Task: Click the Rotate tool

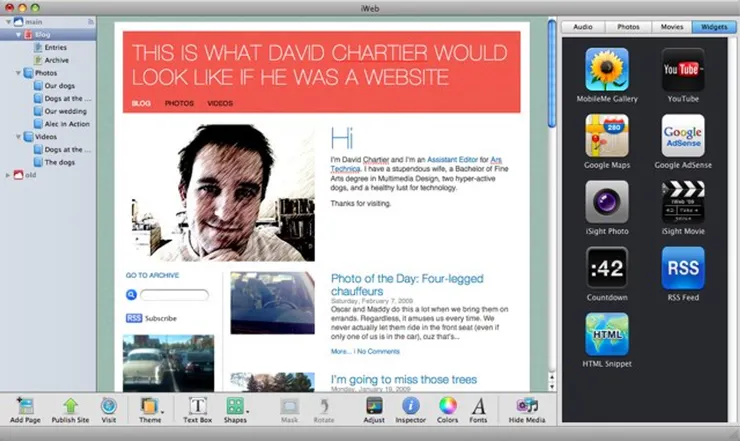Action: point(324,410)
